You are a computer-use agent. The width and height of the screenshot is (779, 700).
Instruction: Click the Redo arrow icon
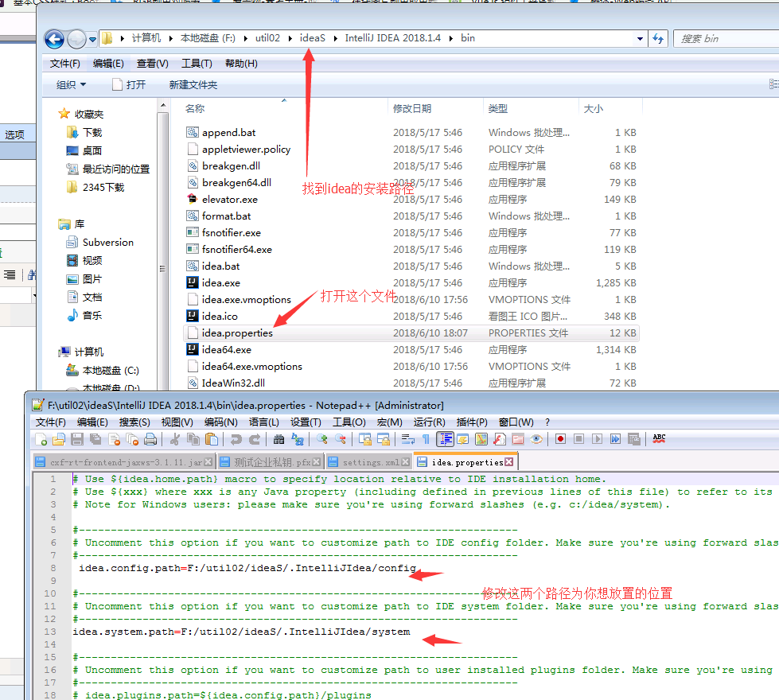[x=255, y=439]
